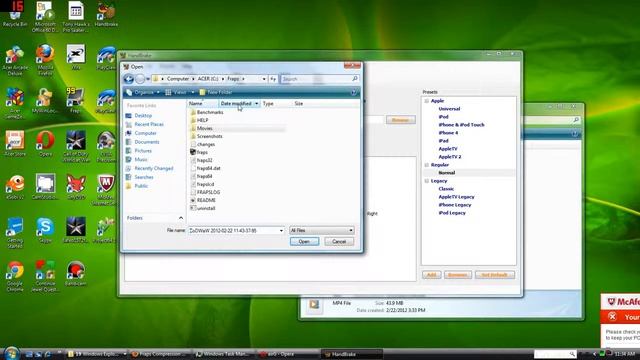Select the Classic preset under Legacy
640x360 pixels.
pyautogui.click(x=446, y=189)
